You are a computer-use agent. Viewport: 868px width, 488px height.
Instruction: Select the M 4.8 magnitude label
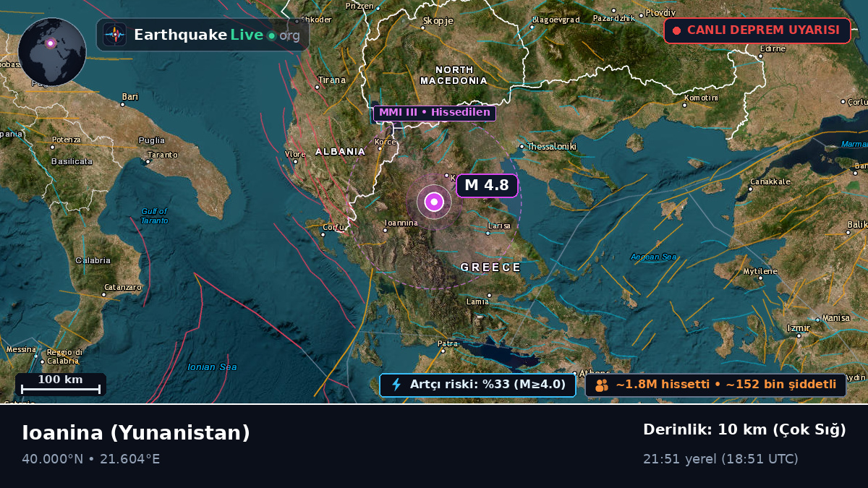[x=487, y=185]
